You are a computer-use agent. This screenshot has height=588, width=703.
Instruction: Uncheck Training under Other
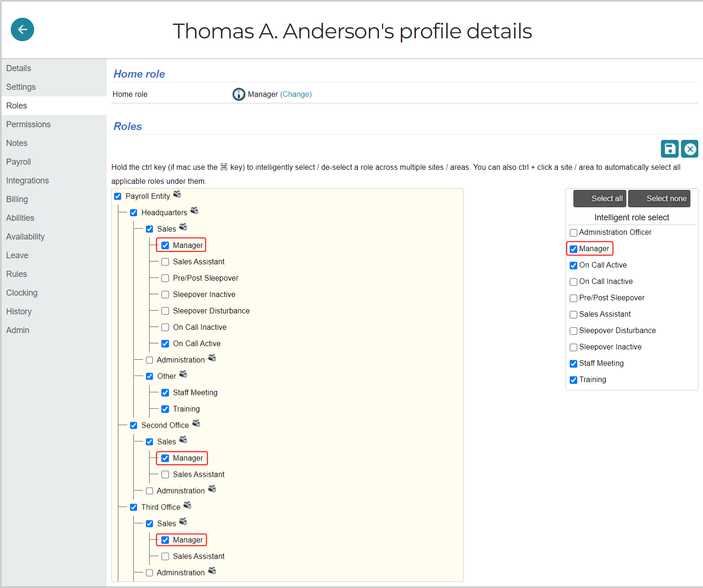click(x=165, y=409)
